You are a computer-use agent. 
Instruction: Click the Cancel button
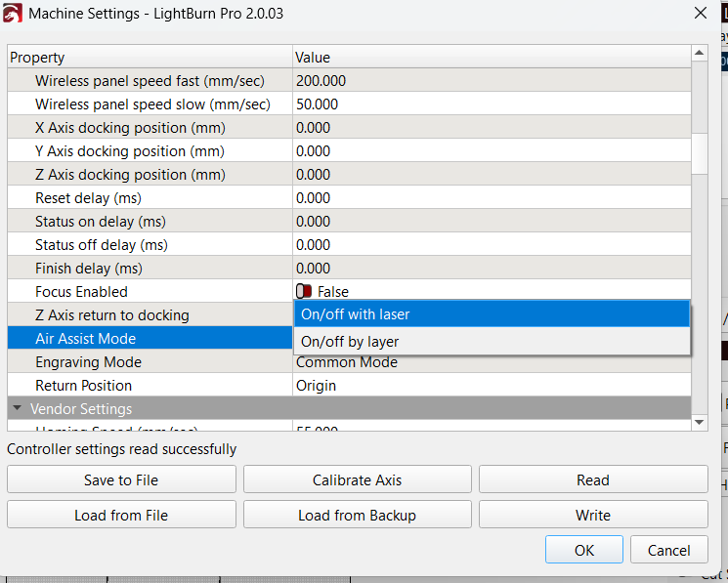tap(668, 550)
